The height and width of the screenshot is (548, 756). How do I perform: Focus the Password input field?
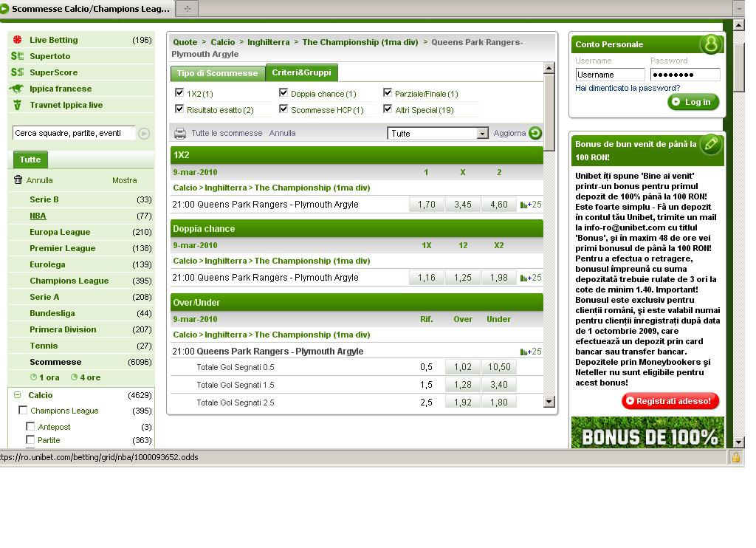[x=685, y=75]
